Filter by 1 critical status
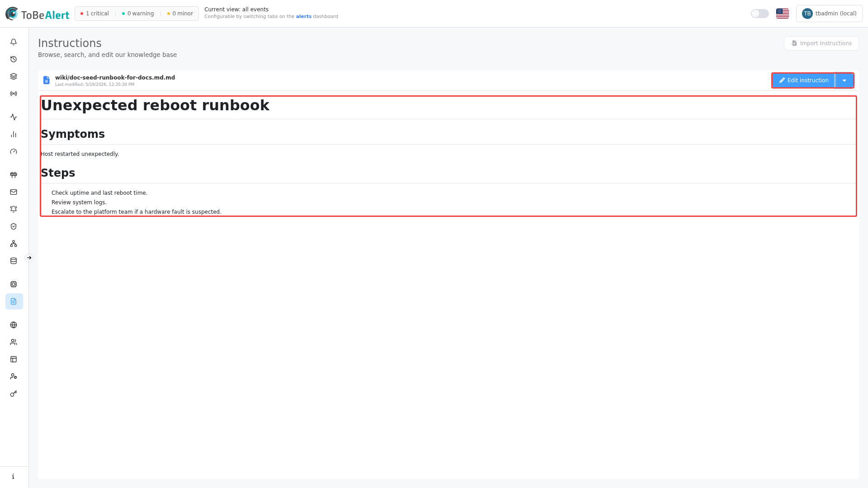 click(x=94, y=14)
